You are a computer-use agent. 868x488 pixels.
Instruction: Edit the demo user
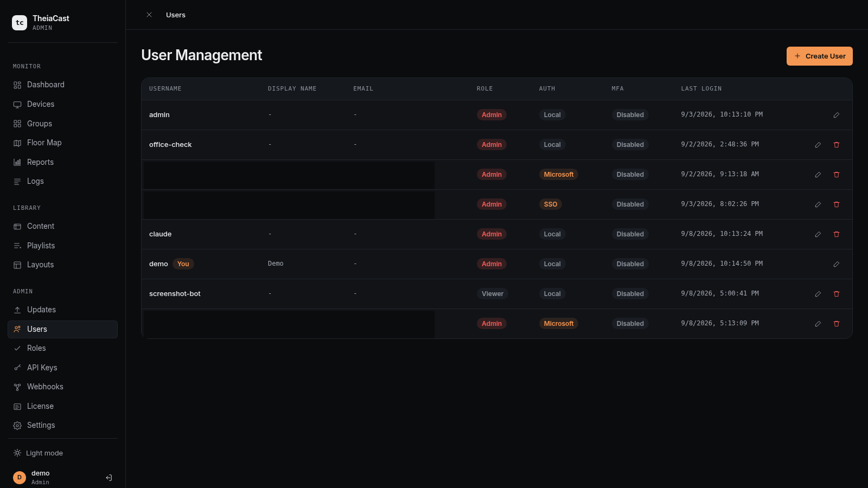click(836, 264)
